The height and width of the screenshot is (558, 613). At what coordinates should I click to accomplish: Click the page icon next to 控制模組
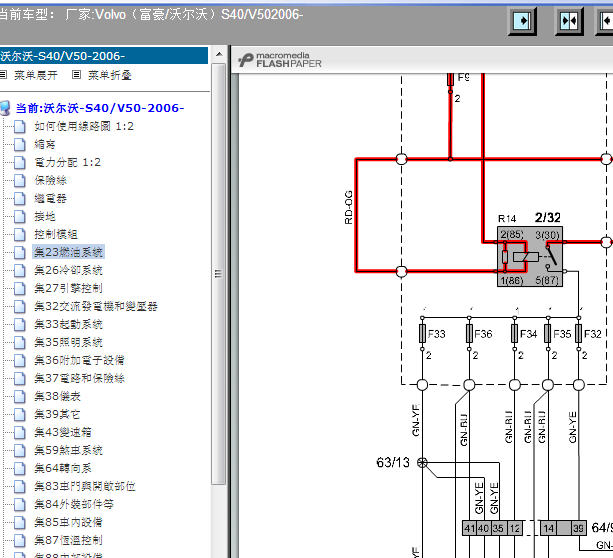20,234
